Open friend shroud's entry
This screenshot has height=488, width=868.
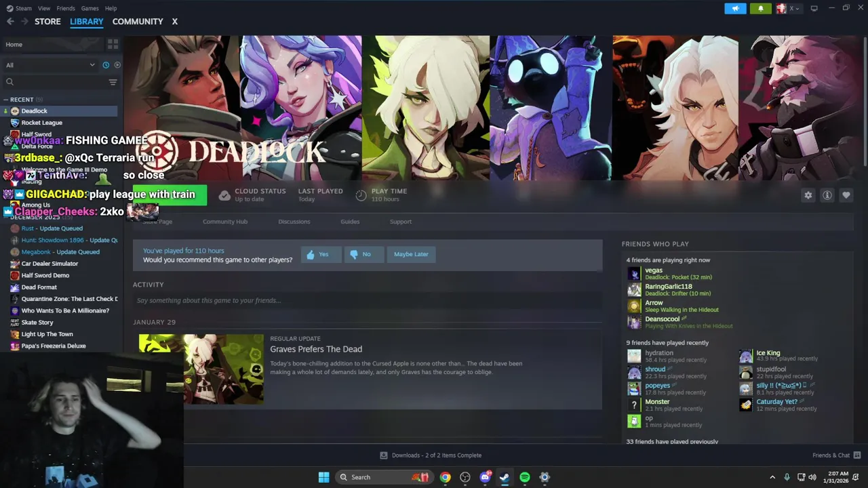pos(667,372)
